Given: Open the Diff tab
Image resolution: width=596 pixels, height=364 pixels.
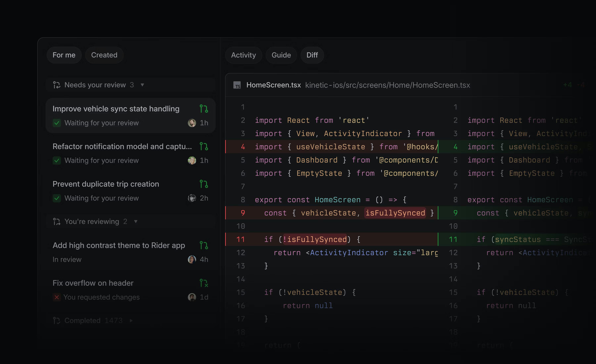Looking at the screenshot, I should point(312,55).
